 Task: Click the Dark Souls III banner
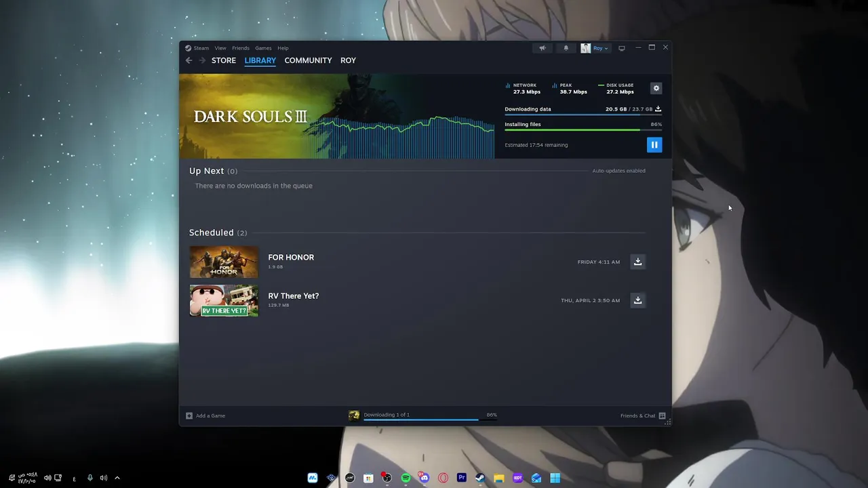337,116
